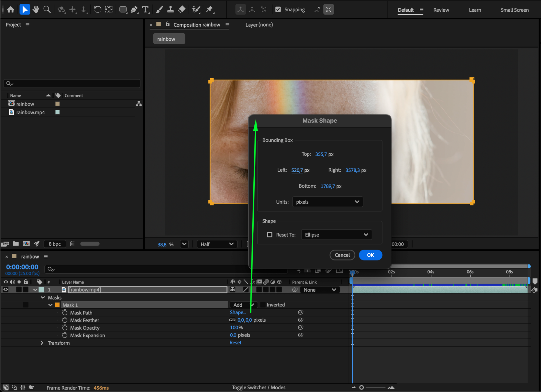
Task: Open the Ellipse shape dropdown
Action: (x=336, y=235)
